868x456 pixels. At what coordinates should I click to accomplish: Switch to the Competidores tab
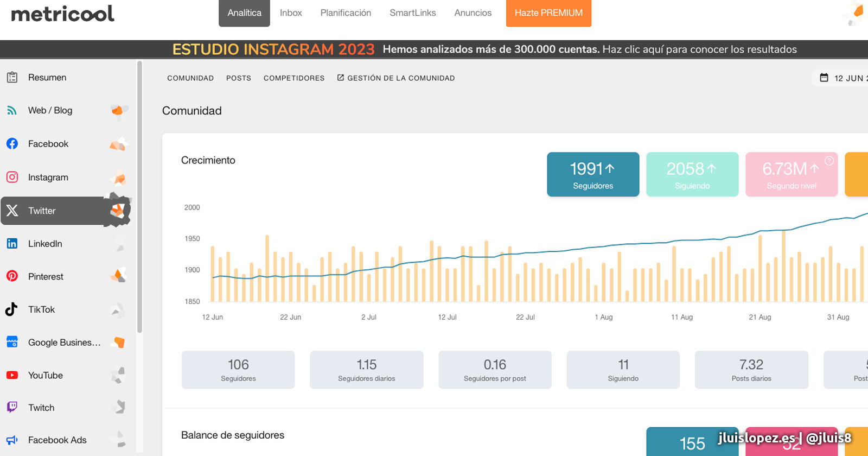tap(293, 78)
